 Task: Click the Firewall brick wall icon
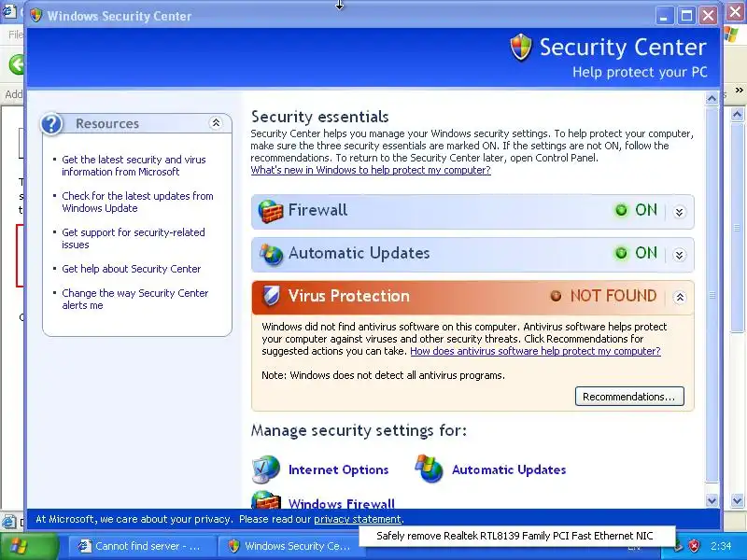pyautogui.click(x=270, y=211)
